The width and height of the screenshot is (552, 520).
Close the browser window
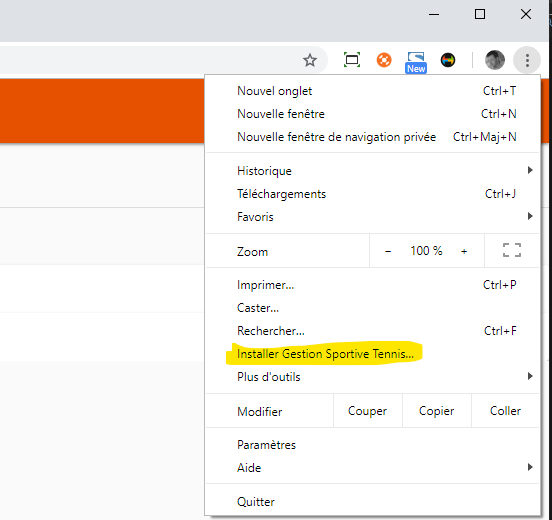point(526,14)
